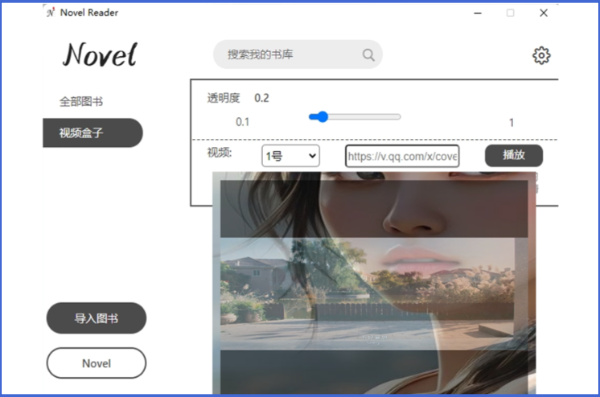The width and height of the screenshot is (600, 397).
Task: Expand the 1号 video source dropdown
Action: [x=291, y=156]
